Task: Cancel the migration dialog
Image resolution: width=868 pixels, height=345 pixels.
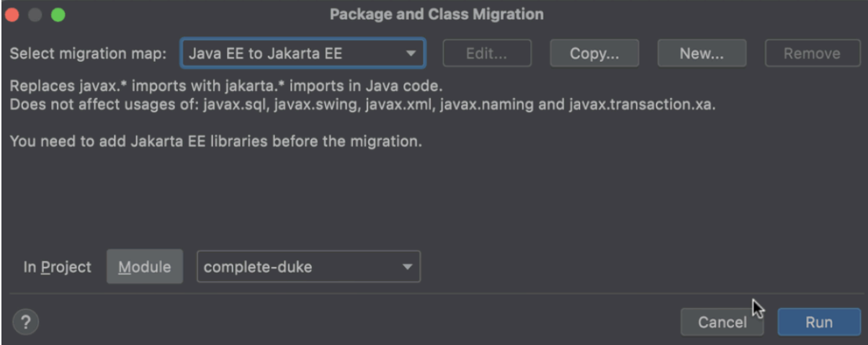Action: pos(722,322)
